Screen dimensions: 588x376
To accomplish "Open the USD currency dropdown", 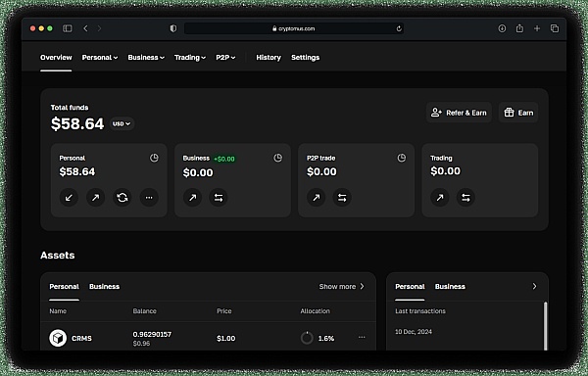I will click(x=122, y=123).
